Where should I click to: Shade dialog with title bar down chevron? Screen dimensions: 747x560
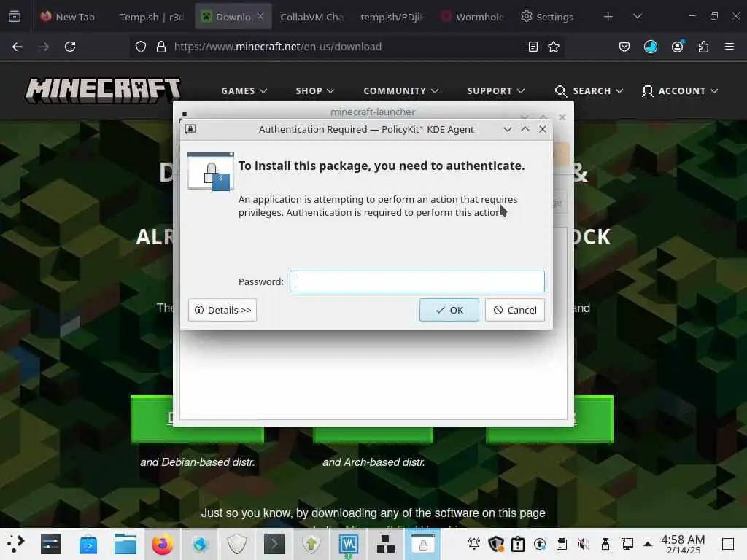point(508,129)
